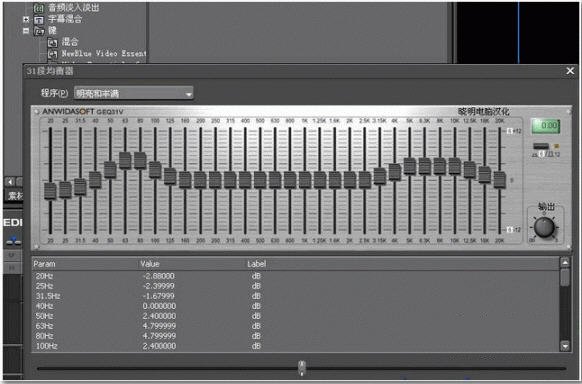Select the 63Hz parameter row
Viewport: 582px width, 384px height.
point(295,326)
